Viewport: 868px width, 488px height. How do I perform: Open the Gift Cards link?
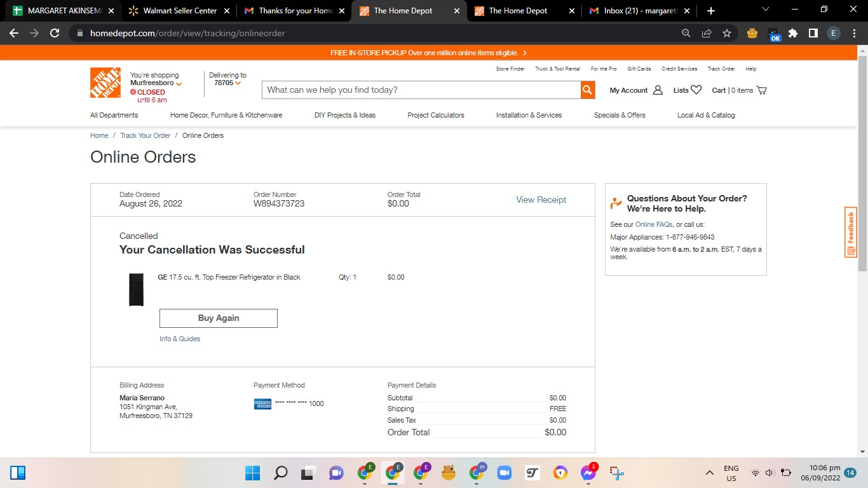pos(639,69)
